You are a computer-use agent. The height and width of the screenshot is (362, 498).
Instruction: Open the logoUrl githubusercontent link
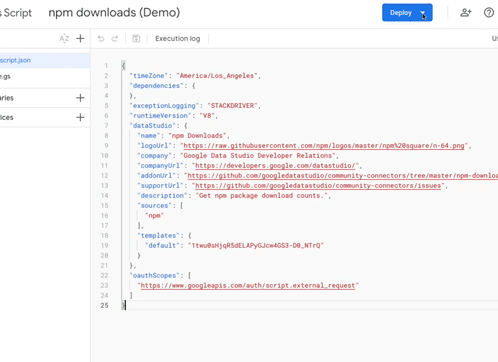pos(324,146)
